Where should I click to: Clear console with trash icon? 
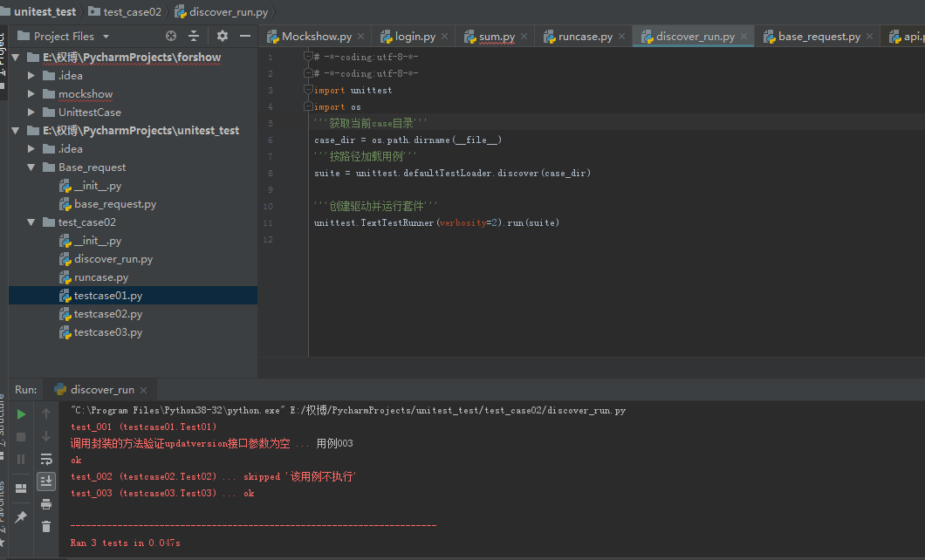click(x=46, y=526)
